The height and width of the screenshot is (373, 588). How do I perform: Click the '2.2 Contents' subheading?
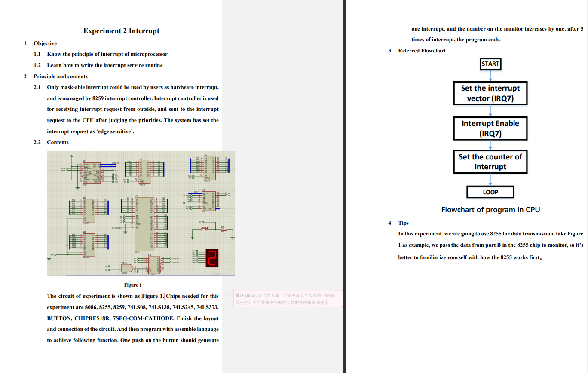(51, 142)
